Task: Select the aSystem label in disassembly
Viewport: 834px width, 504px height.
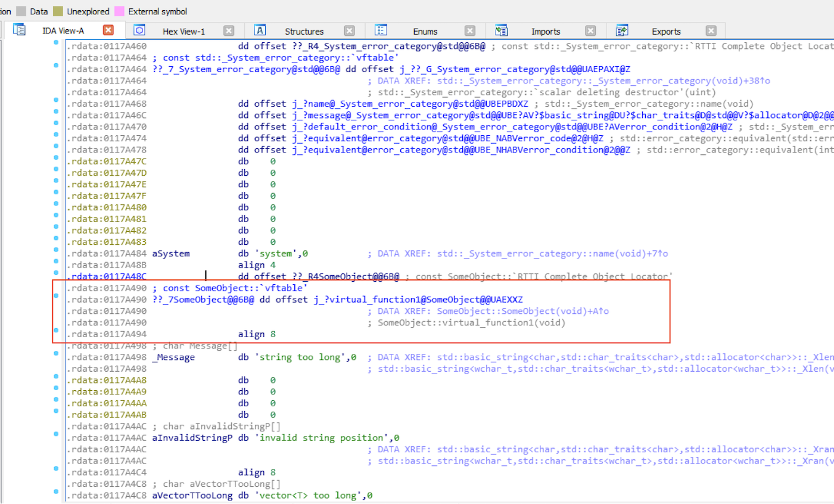Action: 171,254
